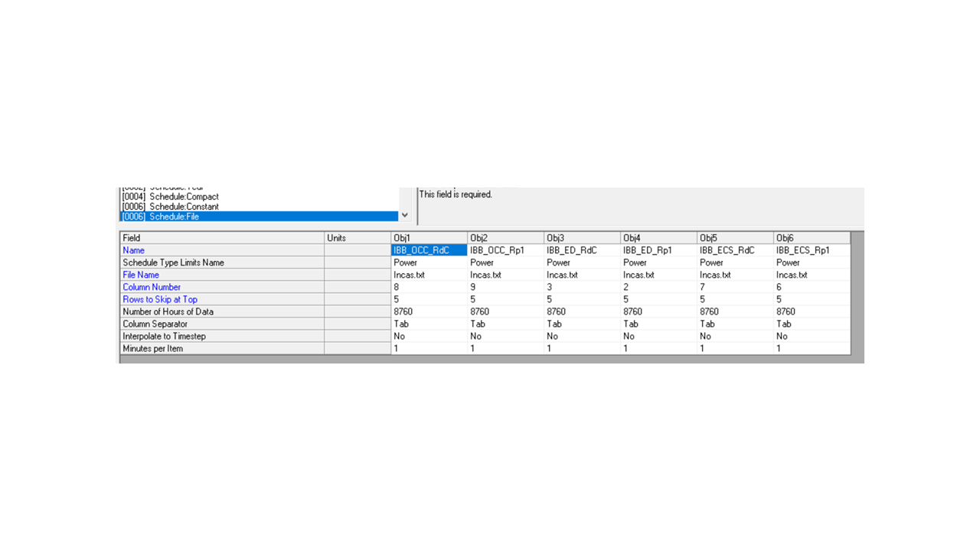Select Obj6 Minutes per Item cell

[812, 348]
